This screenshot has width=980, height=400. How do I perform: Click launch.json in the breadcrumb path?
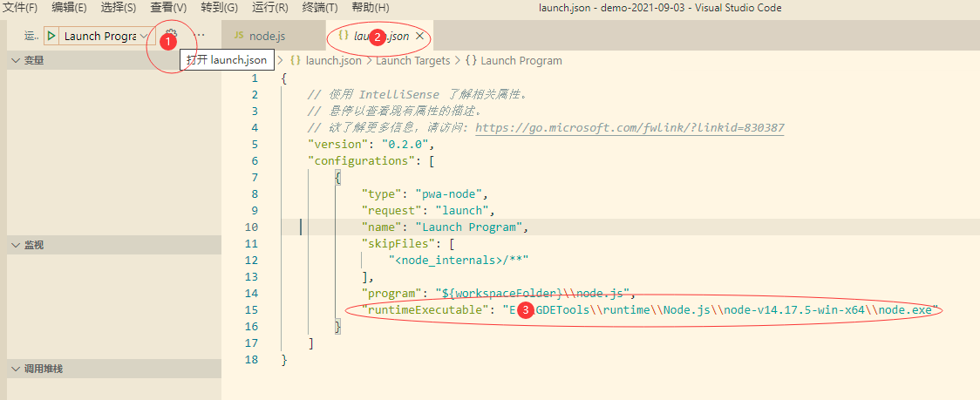[x=333, y=61]
